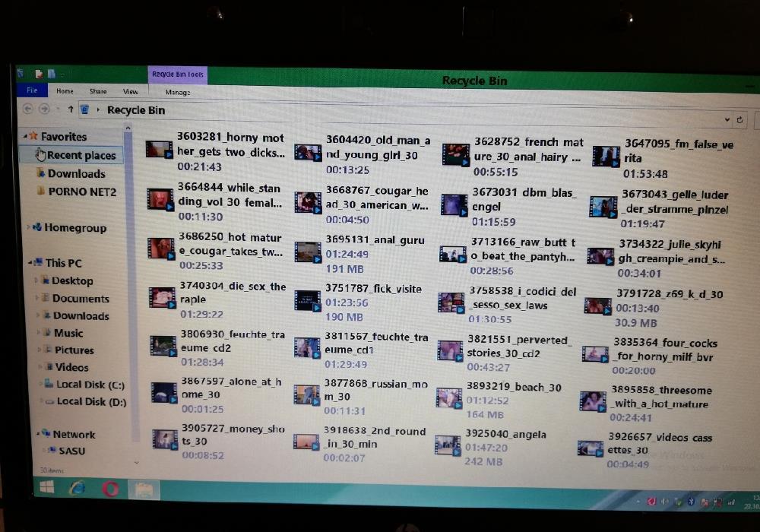Expand the Homegroup node
Image resolution: width=760 pixels, height=532 pixels.
pos(29,226)
